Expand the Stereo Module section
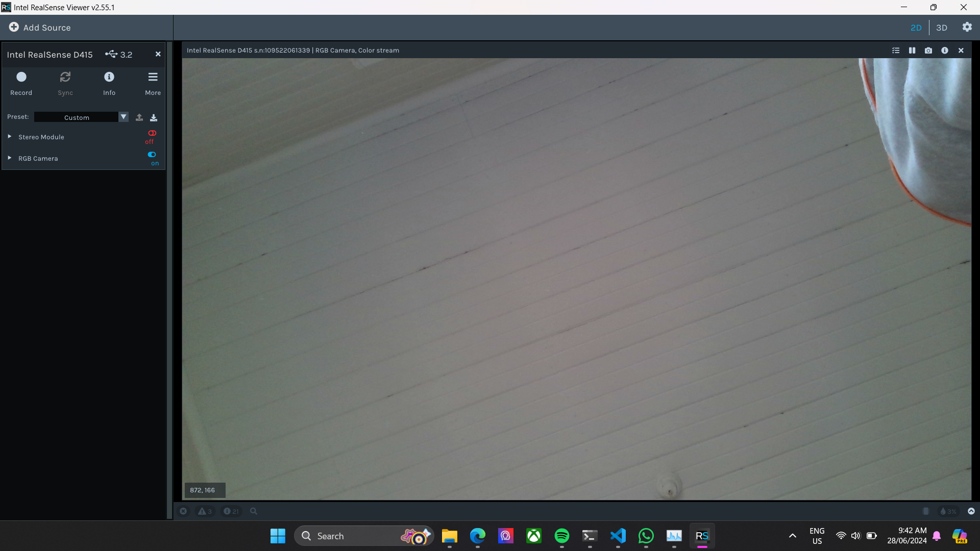 pos(10,137)
